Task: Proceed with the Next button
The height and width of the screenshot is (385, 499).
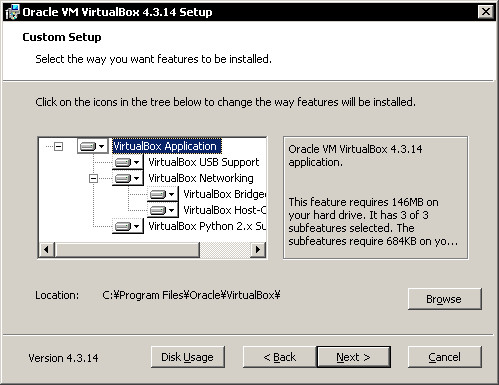Action: (353, 357)
